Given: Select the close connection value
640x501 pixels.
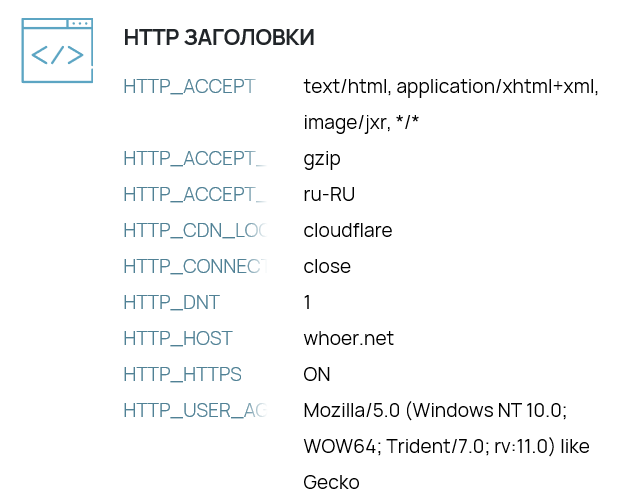Looking at the screenshot, I should click(327, 266).
